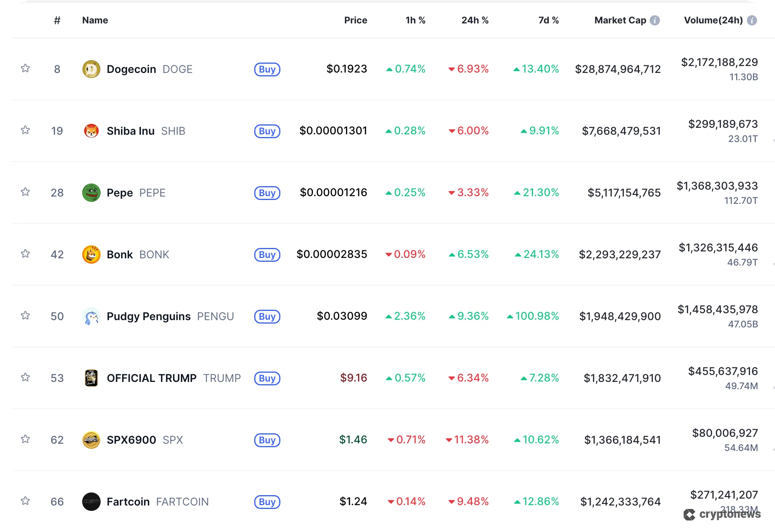Open Fartcoin FARTCOIN name link
The image size is (775, 532).
coord(157,502)
